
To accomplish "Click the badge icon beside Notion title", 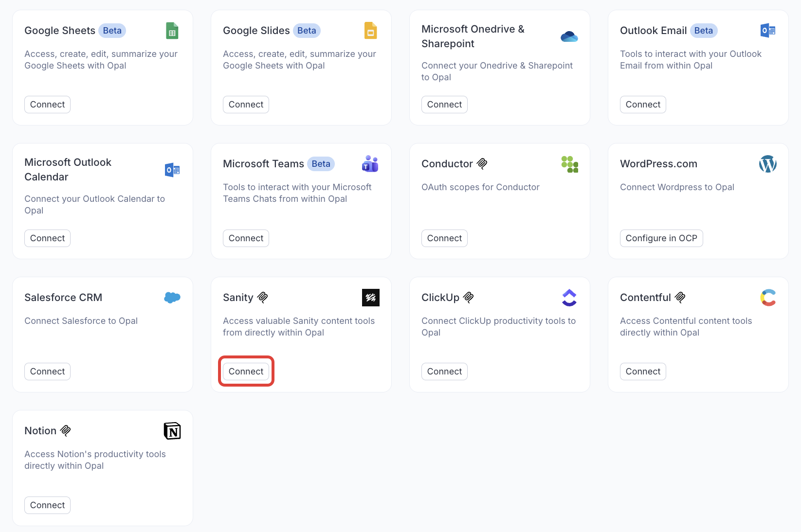I will pos(65,431).
